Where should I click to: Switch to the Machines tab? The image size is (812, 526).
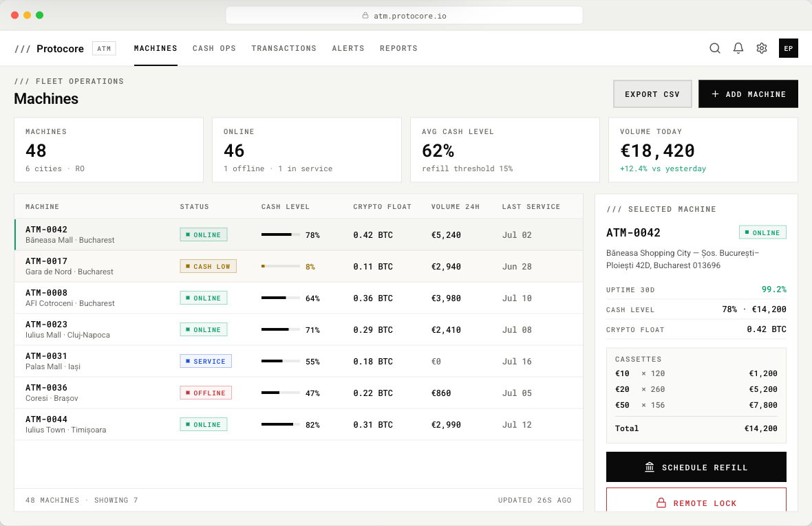tap(156, 48)
